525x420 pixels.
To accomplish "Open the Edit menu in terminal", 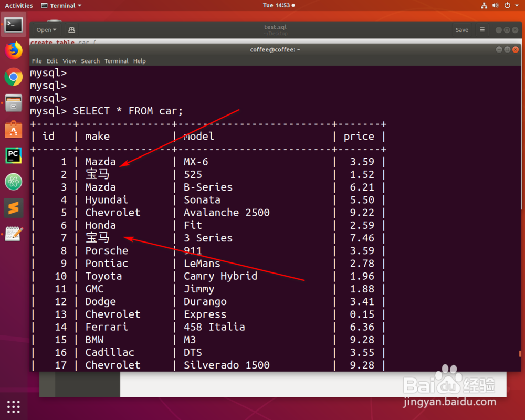I will [52, 61].
